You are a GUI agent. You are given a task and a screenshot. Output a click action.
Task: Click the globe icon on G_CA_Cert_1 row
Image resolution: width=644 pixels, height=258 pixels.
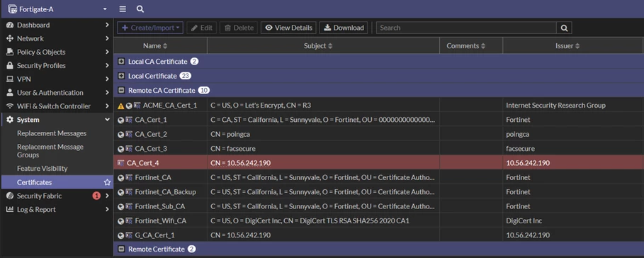(120, 235)
